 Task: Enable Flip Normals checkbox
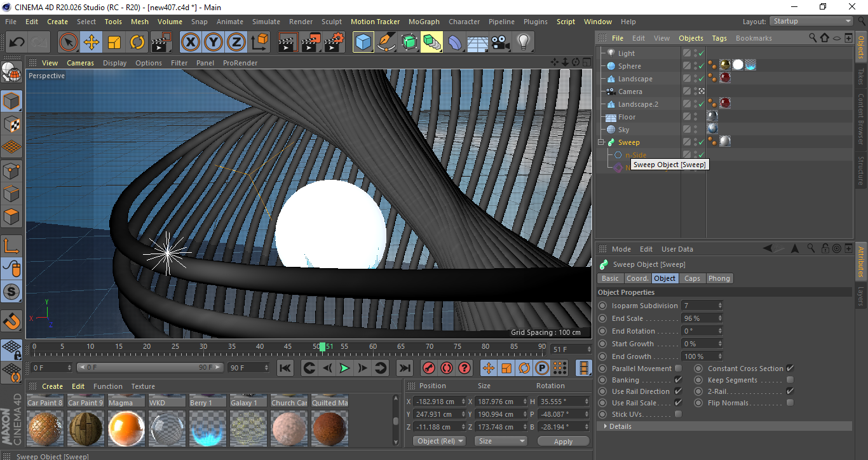pos(790,403)
